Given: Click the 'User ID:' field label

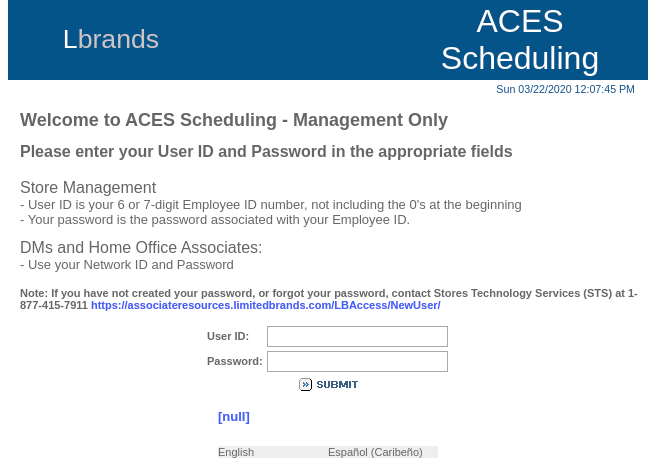Looking at the screenshot, I should pos(228,337).
